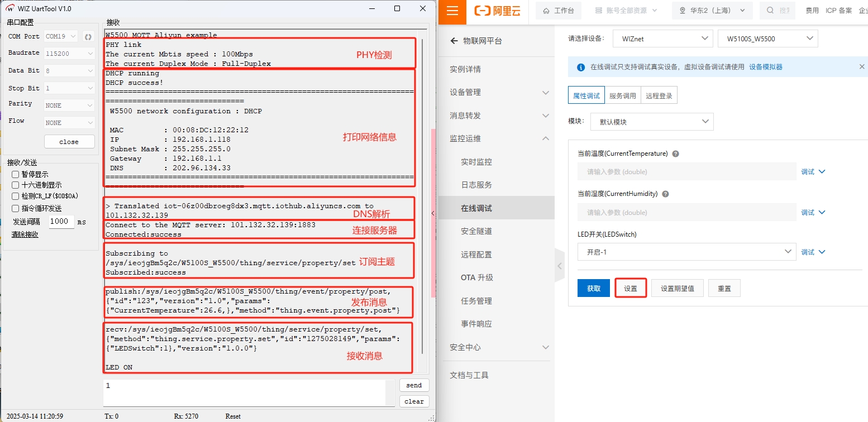The height and width of the screenshot is (422, 868).
Task: Click help icon next to CurrentTemperature
Action: pyautogui.click(x=675, y=154)
